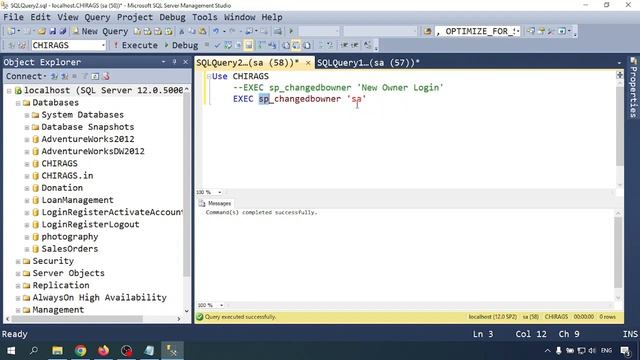Select the LoanManagement database in the tree

[78, 200]
